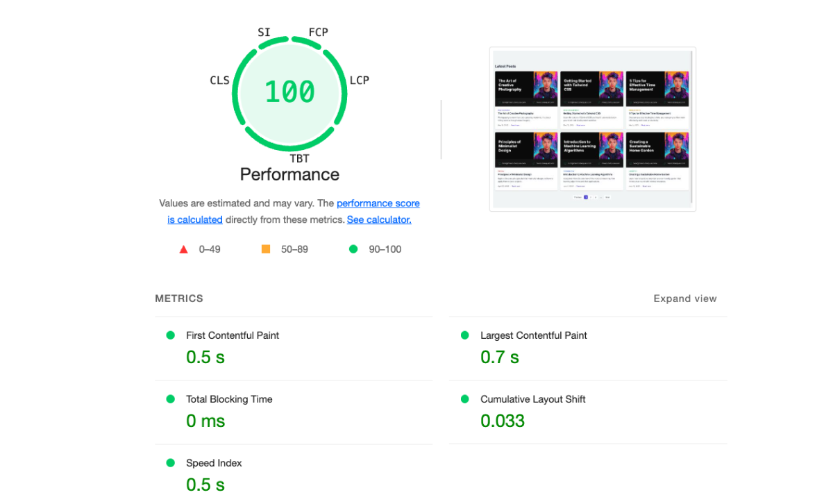Click the 0.5 s Speed Index value

pyautogui.click(x=205, y=485)
